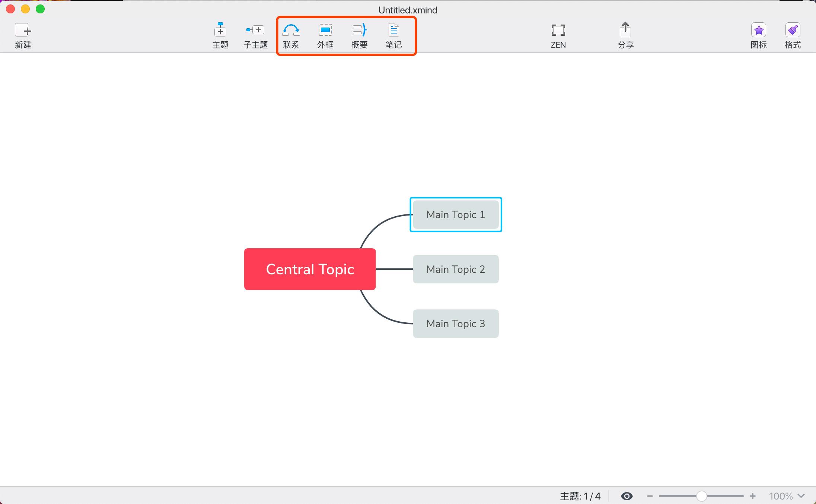
Task: Click the zoom slider handle
Action: point(701,496)
